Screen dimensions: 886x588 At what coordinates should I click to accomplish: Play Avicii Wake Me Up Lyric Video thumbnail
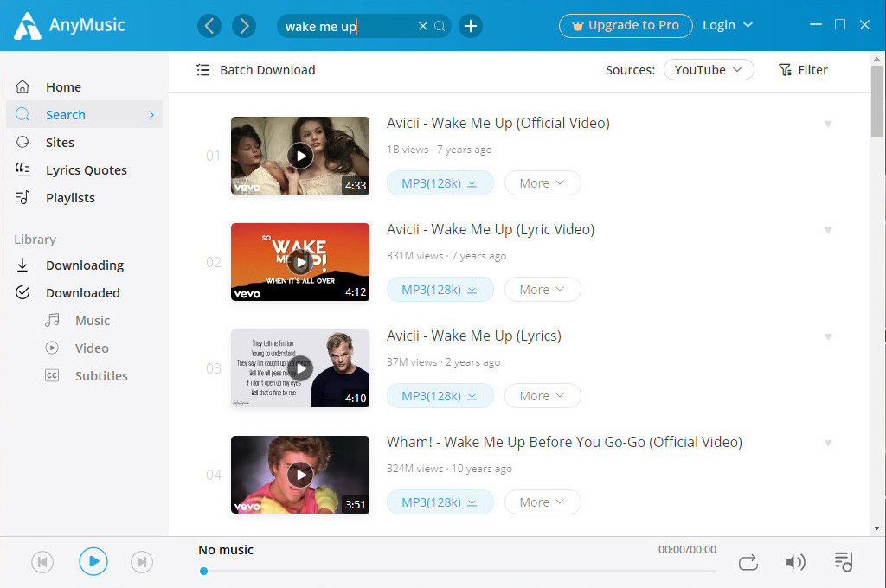coord(300,262)
